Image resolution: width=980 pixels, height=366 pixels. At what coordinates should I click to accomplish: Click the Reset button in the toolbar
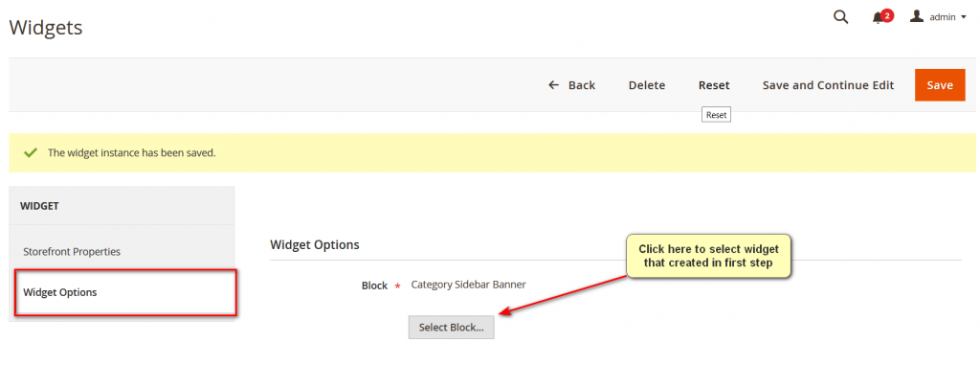click(x=714, y=85)
